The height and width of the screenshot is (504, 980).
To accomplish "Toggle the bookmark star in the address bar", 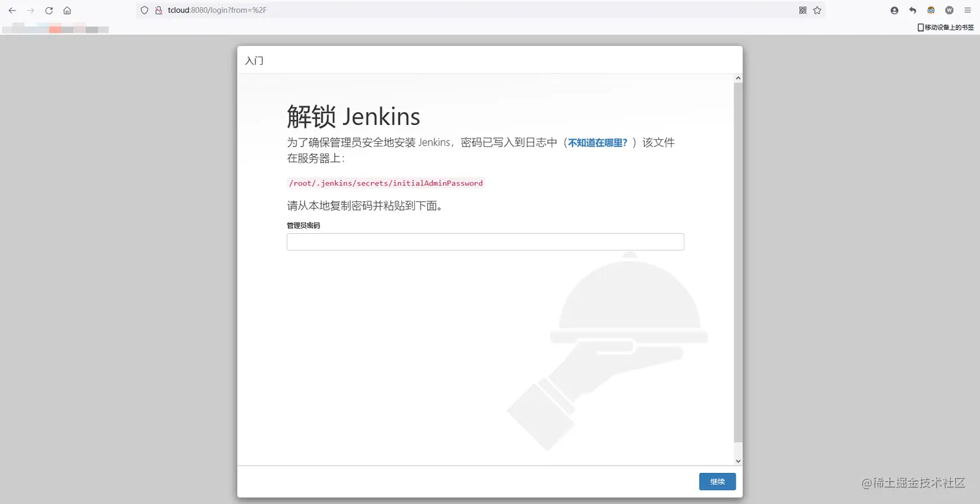I will pos(817,10).
